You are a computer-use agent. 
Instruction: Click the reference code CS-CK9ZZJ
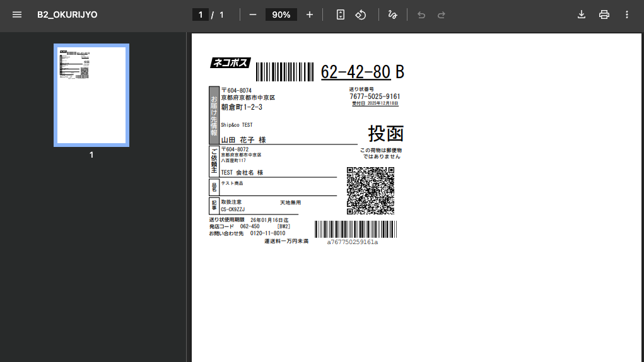tap(233, 210)
